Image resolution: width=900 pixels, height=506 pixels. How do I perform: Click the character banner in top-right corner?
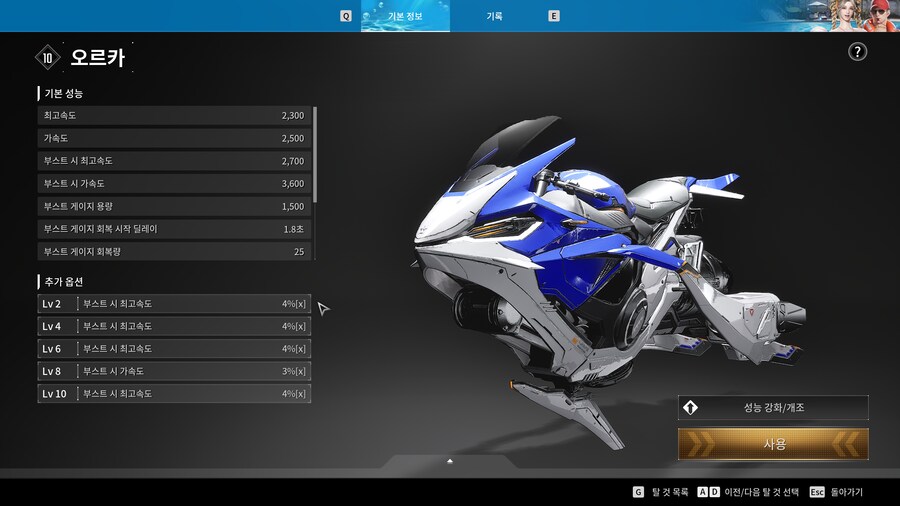tap(842, 16)
